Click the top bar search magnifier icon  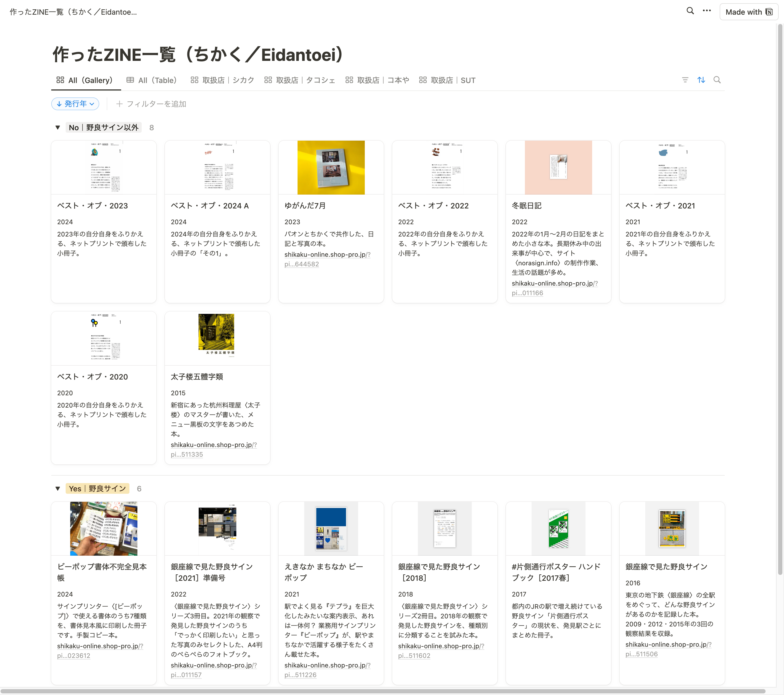tap(690, 11)
